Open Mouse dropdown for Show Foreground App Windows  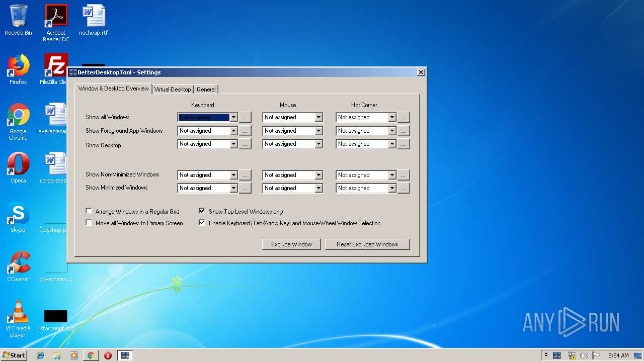click(x=318, y=131)
